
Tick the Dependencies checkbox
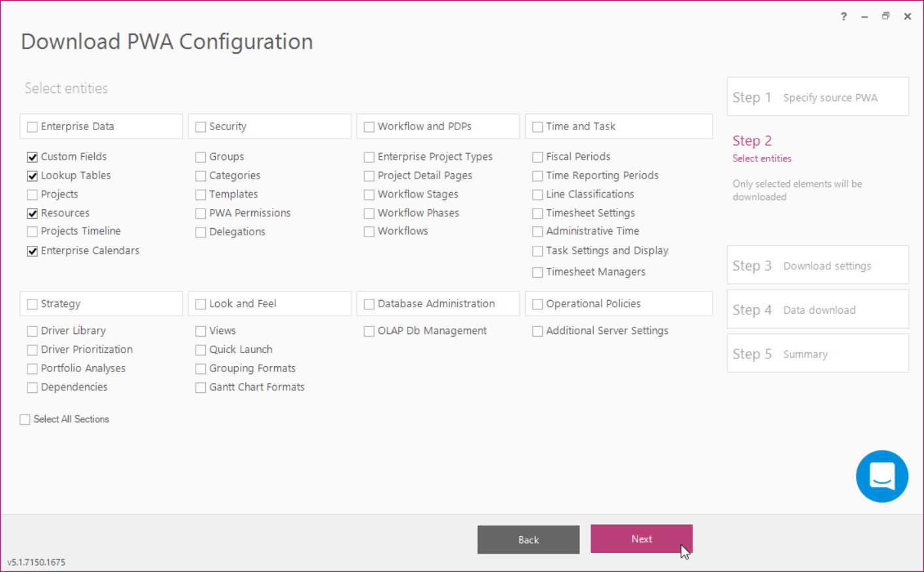click(x=32, y=388)
